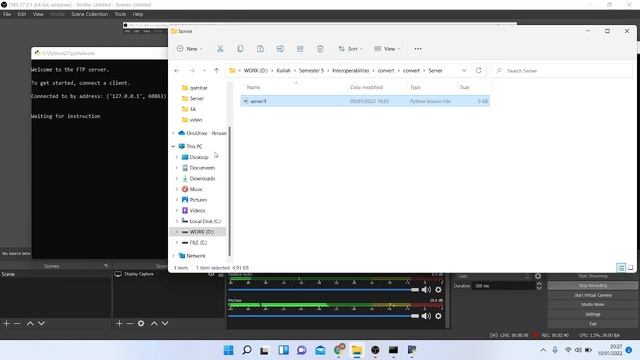Open OBS Scene Collection menu
The height and width of the screenshot is (360, 640).
(x=89, y=14)
